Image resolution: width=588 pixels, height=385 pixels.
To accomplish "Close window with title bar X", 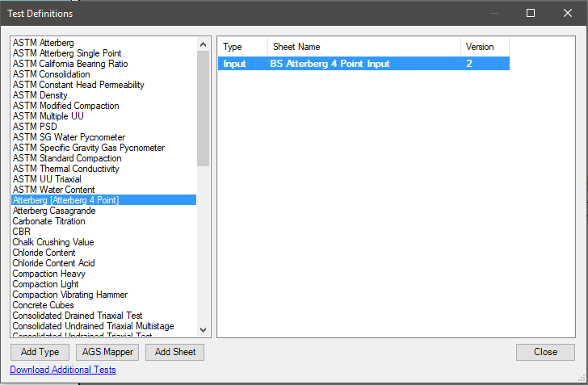I will (568, 13).
